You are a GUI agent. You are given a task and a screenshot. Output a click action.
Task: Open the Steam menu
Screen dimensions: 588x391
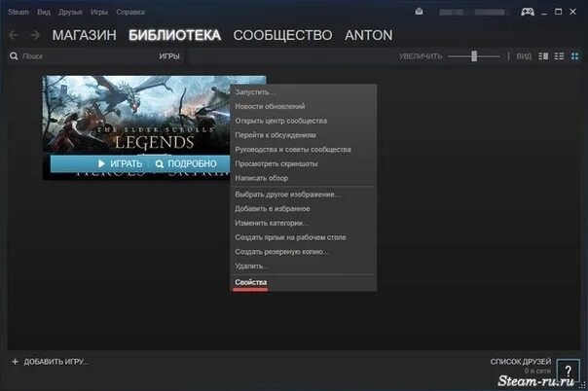[x=18, y=12]
